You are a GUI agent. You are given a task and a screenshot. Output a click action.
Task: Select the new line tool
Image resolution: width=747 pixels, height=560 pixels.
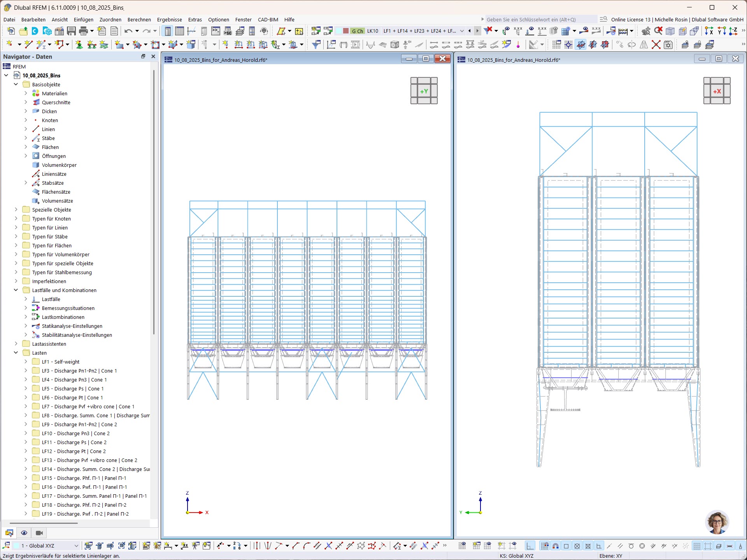coord(27,44)
